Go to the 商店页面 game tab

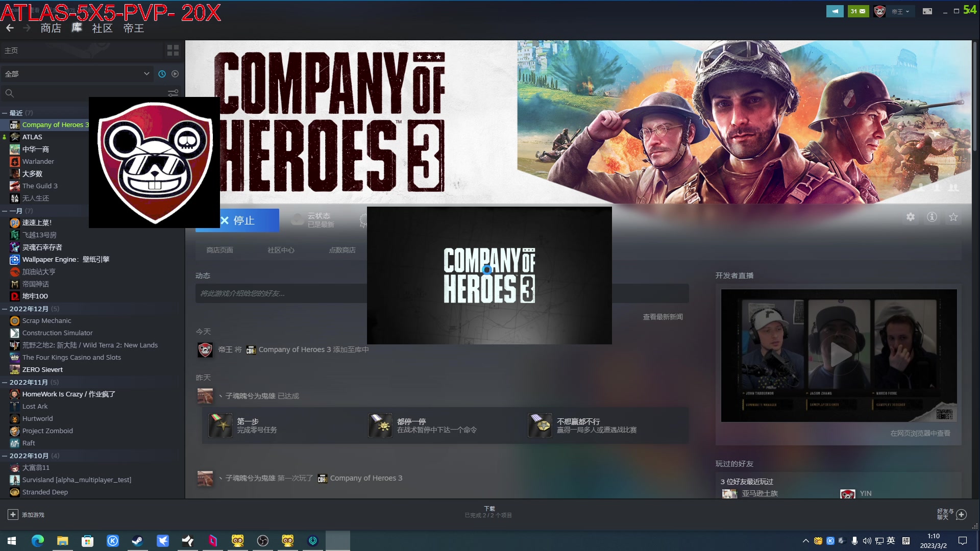pyautogui.click(x=220, y=250)
